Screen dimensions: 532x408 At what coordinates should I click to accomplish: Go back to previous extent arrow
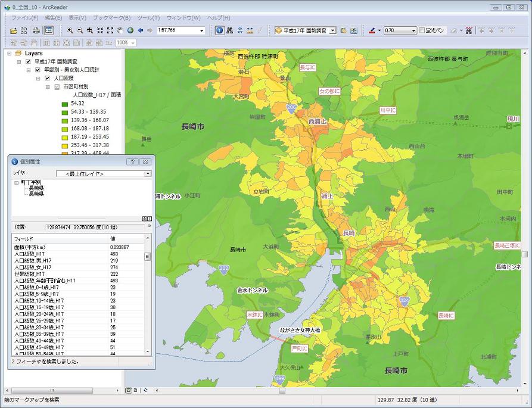click(141, 30)
